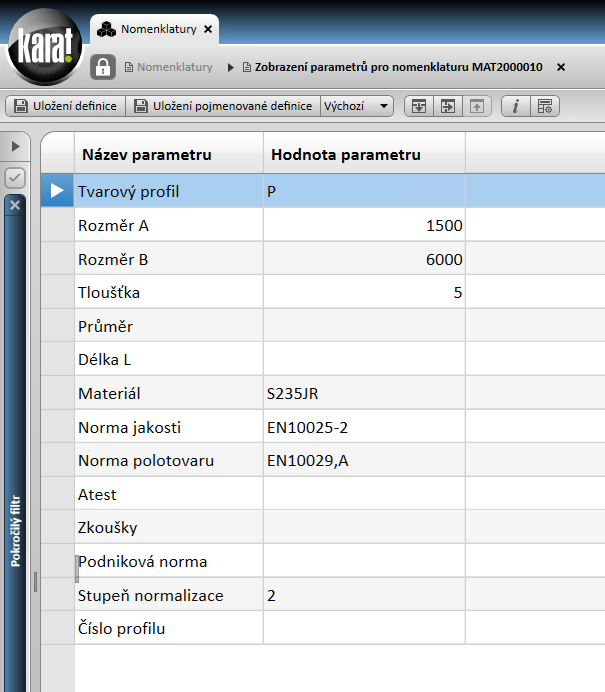Click the current row indicator arrow
The width and height of the screenshot is (605, 692).
coord(57,191)
